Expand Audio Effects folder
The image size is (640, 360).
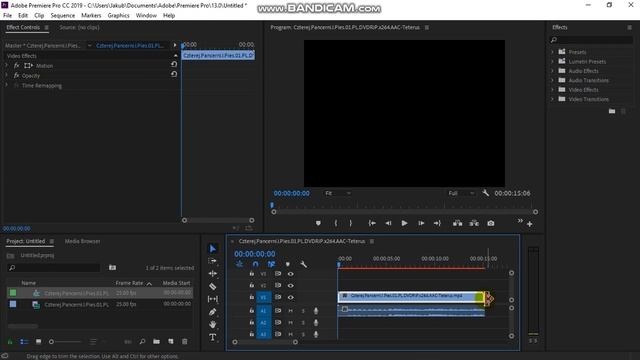click(553, 71)
